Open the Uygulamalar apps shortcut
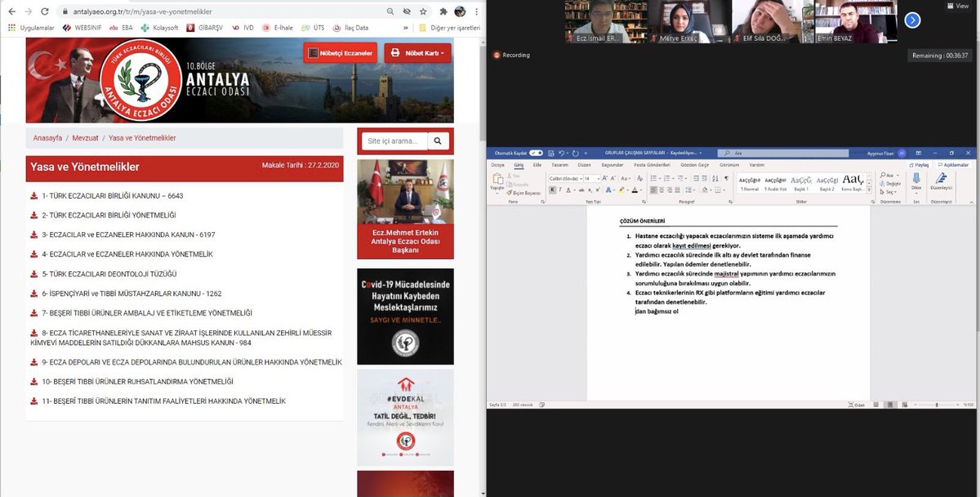The width and height of the screenshot is (980, 497). (x=30, y=28)
